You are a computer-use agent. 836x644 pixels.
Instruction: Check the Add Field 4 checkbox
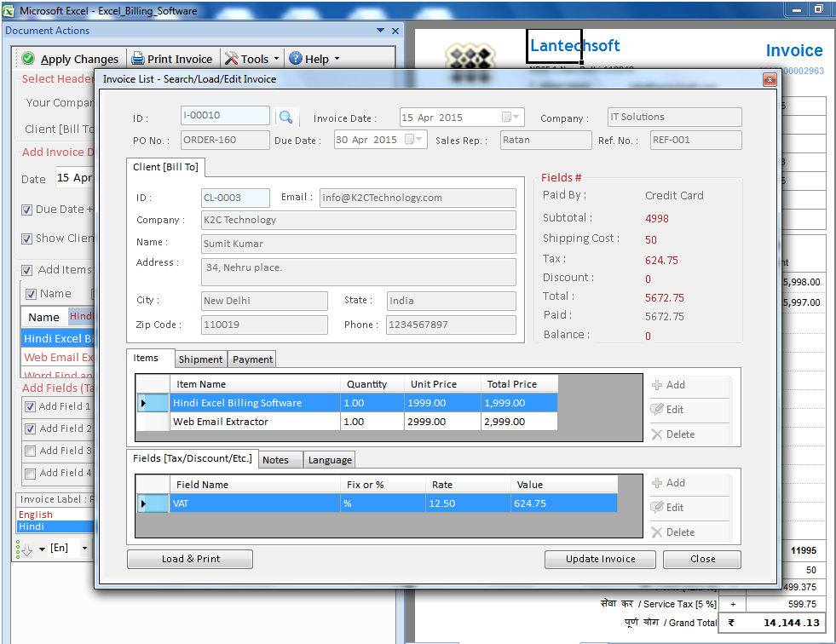(x=31, y=474)
